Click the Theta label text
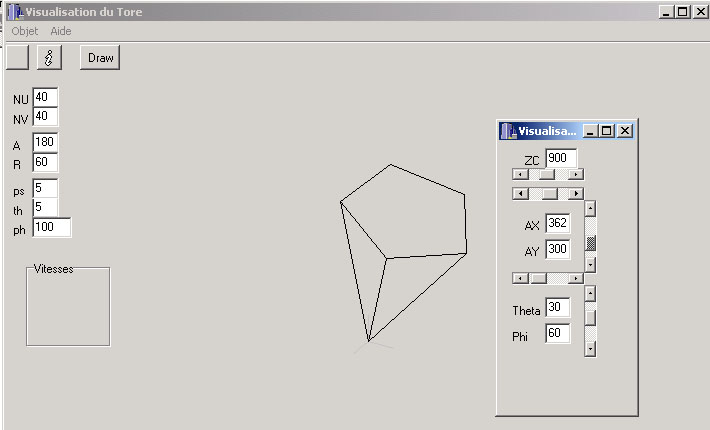This screenshot has height=430, width=710. [x=526, y=311]
